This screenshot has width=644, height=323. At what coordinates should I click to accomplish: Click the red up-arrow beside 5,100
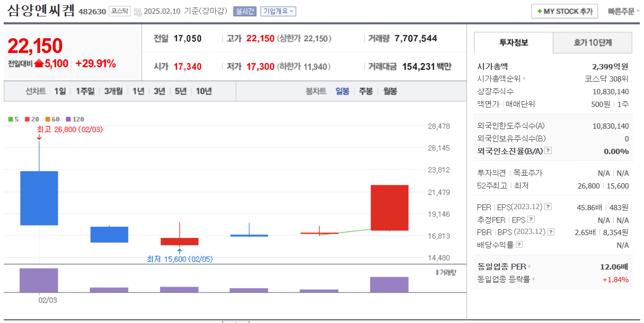tap(39, 64)
